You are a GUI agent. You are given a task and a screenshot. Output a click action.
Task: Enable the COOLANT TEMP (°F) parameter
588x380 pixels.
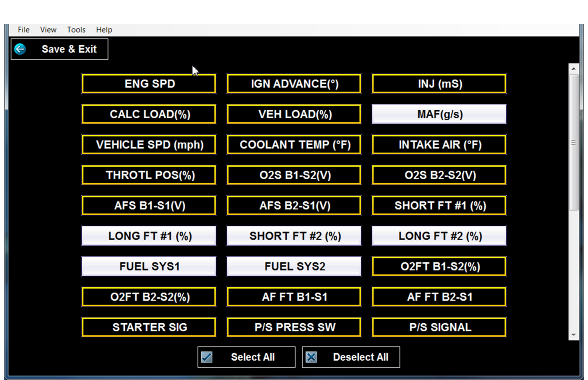tap(294, 145)
